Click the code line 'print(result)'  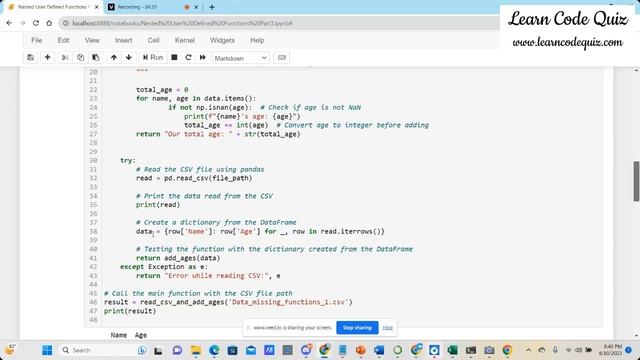click(130, 311)
